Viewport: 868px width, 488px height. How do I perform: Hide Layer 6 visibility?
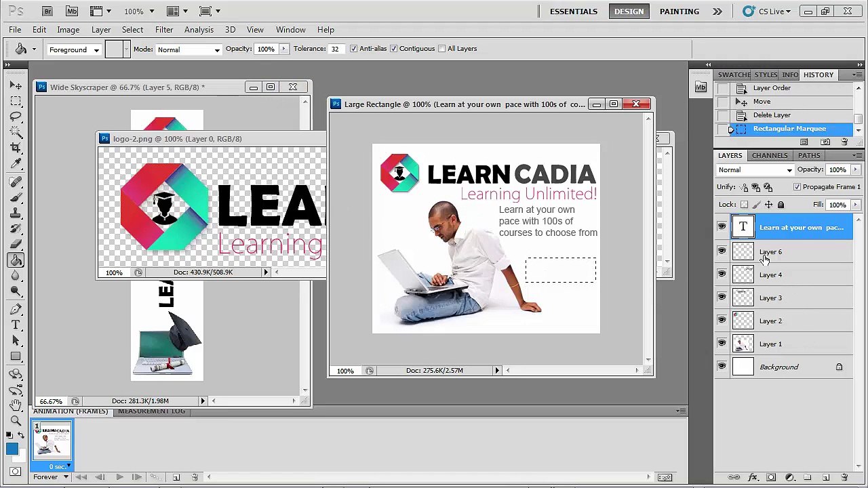click(722, 251)
